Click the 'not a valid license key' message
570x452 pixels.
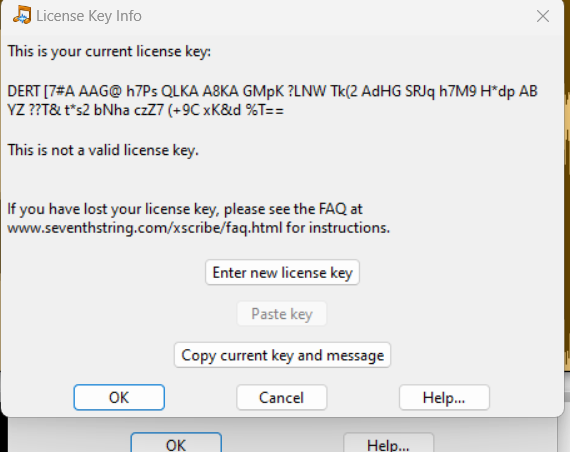point(103,150)
